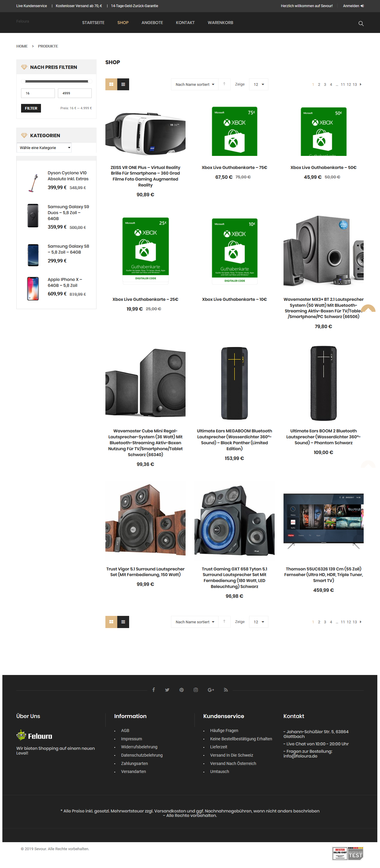
Task: Open Facebook icon in footer
Action: pos(153,690)
